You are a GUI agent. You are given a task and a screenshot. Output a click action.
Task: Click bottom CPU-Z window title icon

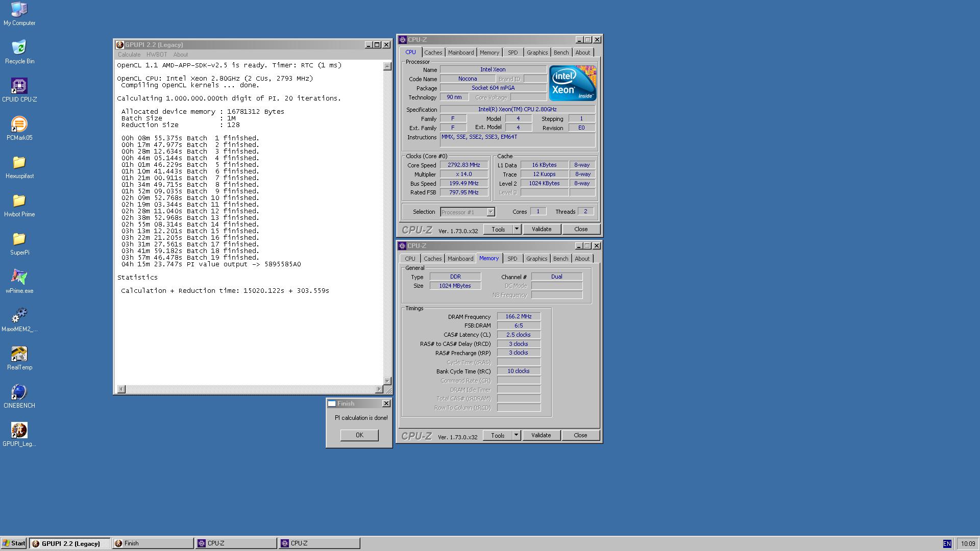(x=402, y=246)
